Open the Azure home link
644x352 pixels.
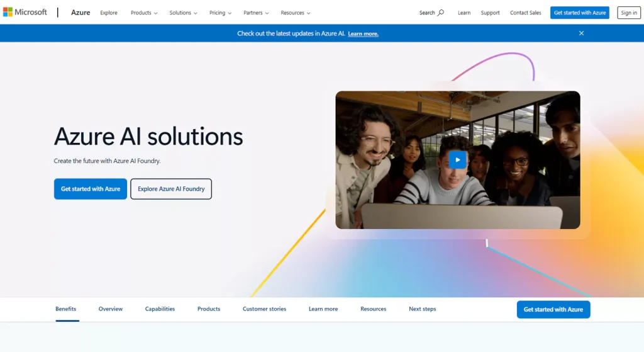80,13
